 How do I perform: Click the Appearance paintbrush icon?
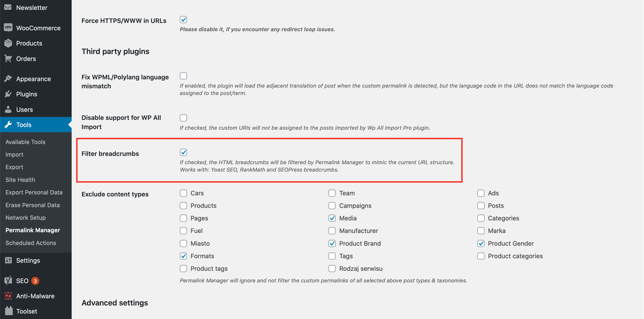(8, 79)
